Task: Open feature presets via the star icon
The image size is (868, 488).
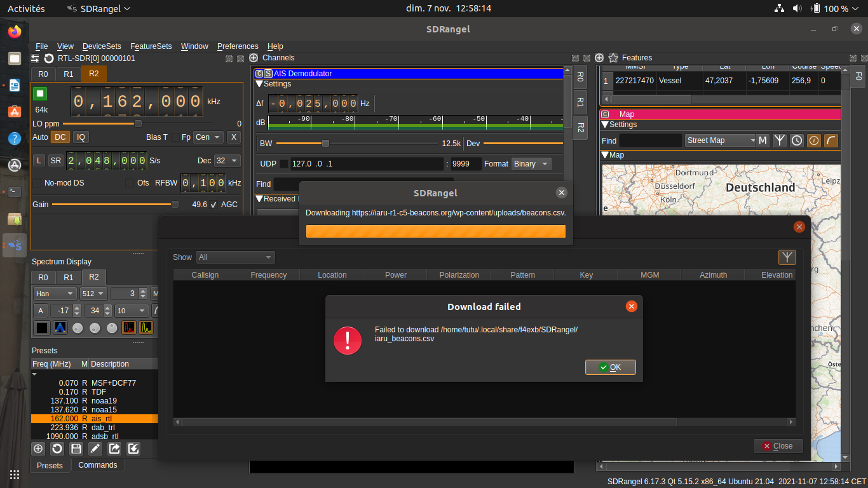Action: pos(613,58)
